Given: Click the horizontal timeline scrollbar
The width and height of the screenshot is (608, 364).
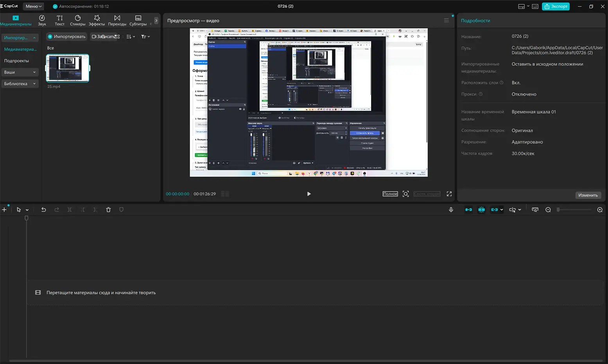Looking at the screenshot, I should point(305,360).
